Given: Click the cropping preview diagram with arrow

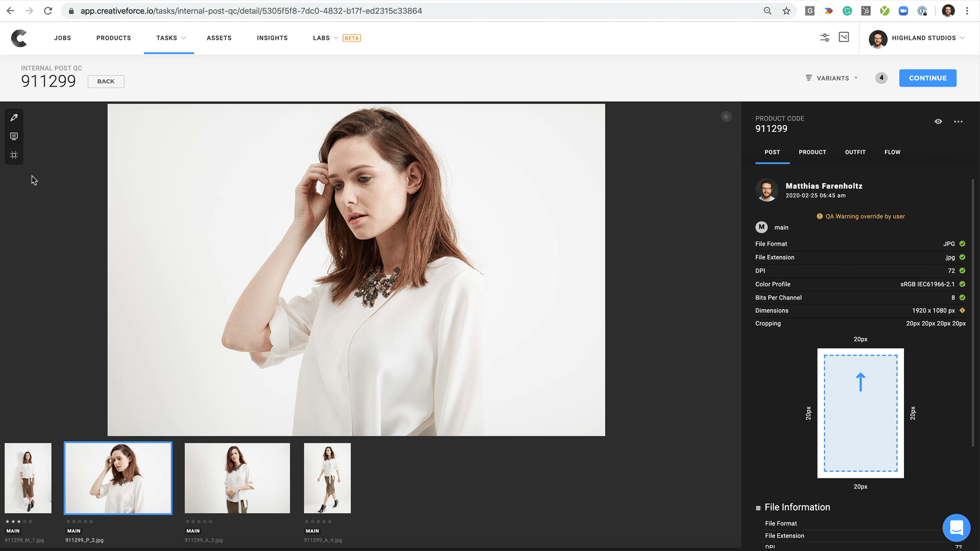Looking at the screenshot, I should coord(860,413).
